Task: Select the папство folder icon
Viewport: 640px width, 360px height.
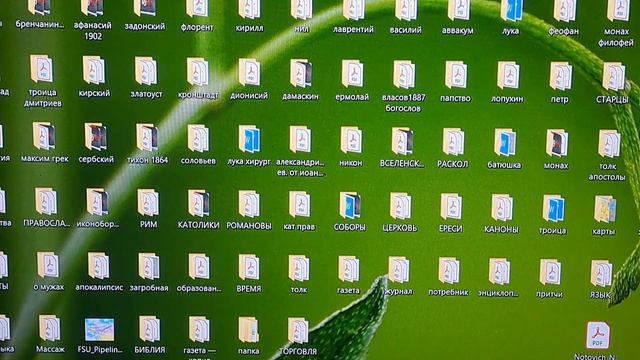Action: 456,76
